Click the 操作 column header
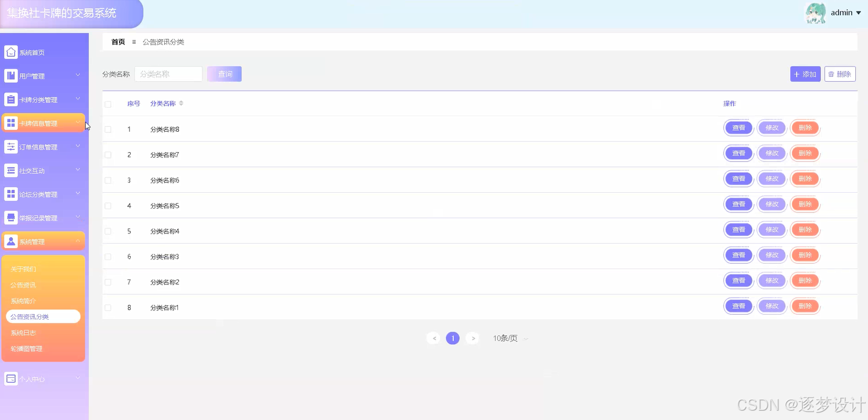The image size is (868, 420). [x=730, y=103]
